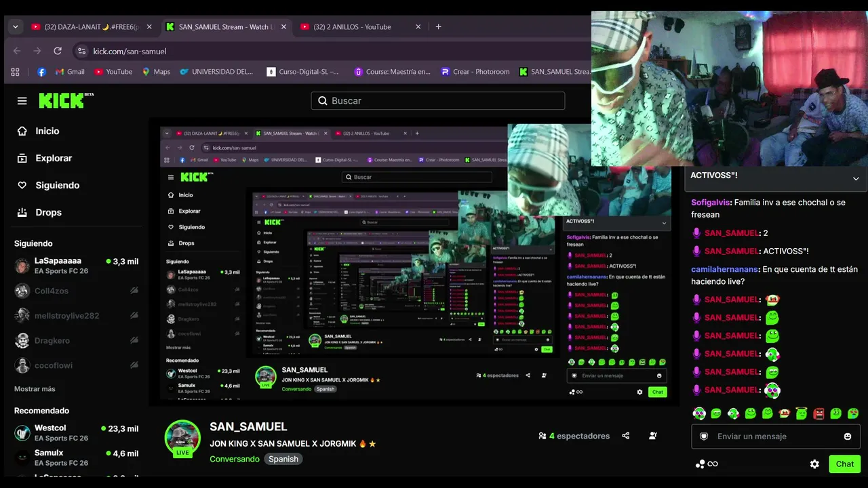This screenshot has width=868, height=488.
Task: Open the Maps bookmark
Action: (x=156, y=72)
